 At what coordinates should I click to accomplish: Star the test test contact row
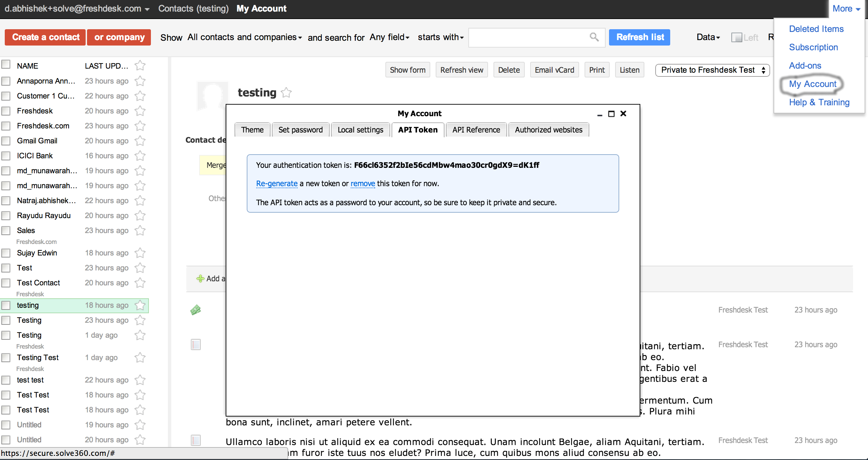(140, 380)
